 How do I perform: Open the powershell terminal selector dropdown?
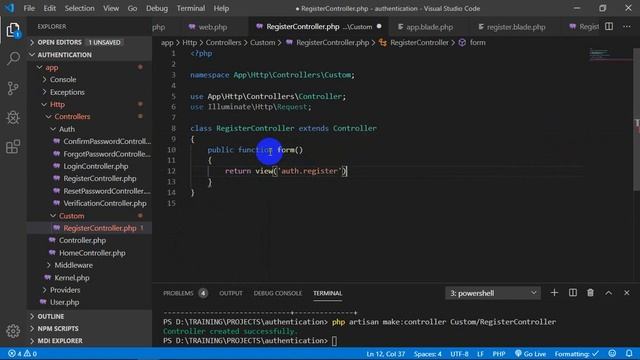tap(493, 293)
